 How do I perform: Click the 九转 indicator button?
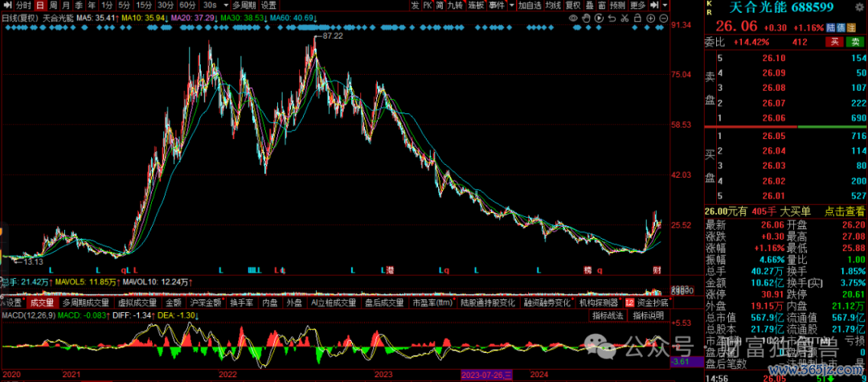tap(455, 6)
